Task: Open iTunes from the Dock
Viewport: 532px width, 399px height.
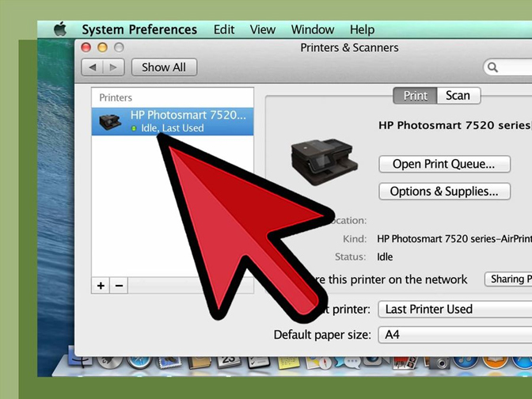Action: point(465,363)
